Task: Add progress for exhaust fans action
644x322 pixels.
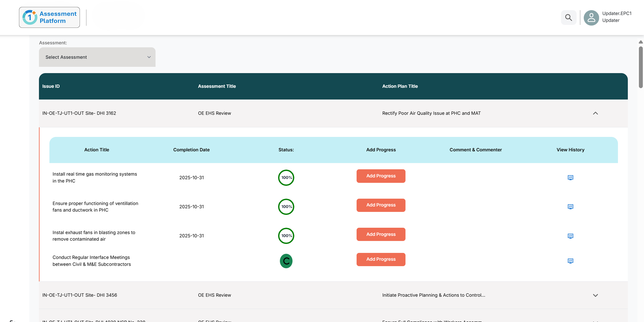Action: pos(381,234)
